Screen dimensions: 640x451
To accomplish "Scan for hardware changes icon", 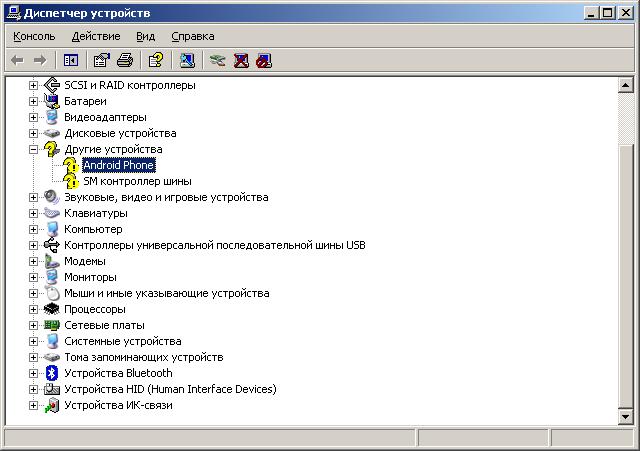I will click(187, 61).
